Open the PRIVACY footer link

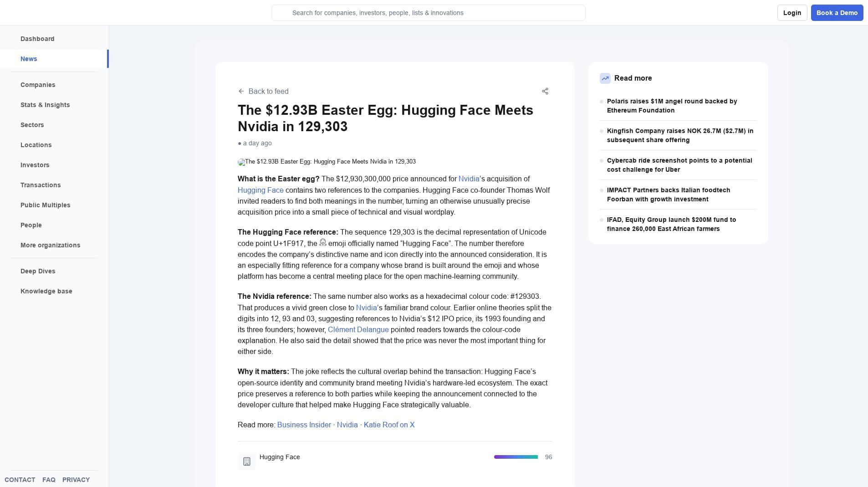tap(76, 480)
